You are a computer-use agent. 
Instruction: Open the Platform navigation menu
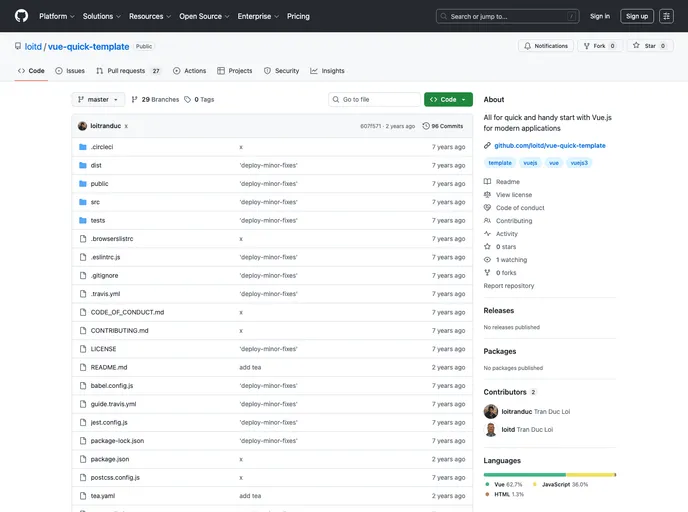[x=56, y=16]
